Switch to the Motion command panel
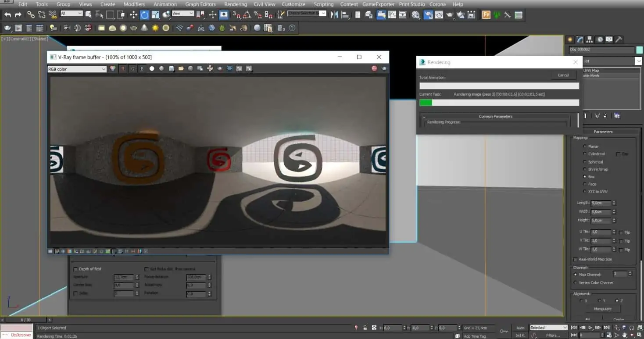Viewport: 644px width, 339px height. click(599, 39)
